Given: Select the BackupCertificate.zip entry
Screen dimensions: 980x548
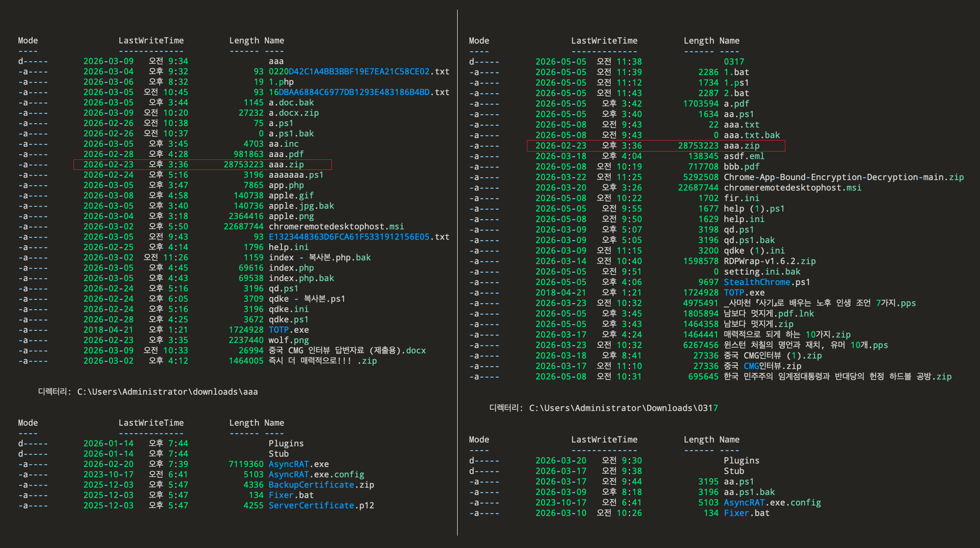Looking at the screenshot, I should (321, 485).
